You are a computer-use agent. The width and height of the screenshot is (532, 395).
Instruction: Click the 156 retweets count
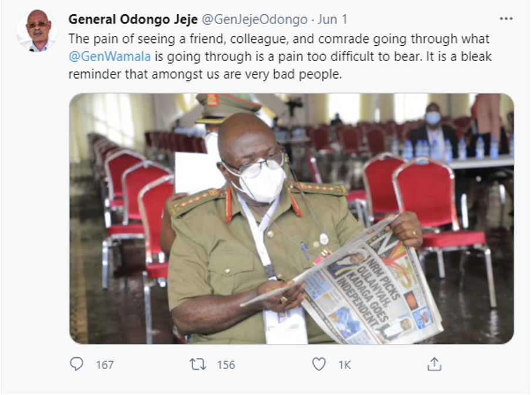(226, 365)
